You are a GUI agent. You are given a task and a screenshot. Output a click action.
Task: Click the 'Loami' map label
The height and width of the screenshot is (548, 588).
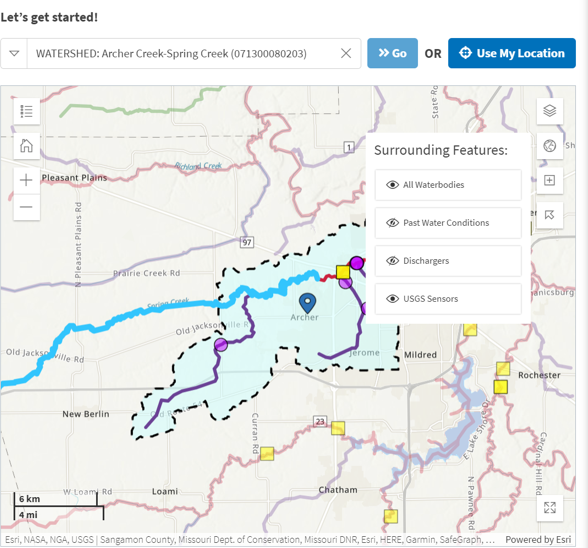(165, 491)
